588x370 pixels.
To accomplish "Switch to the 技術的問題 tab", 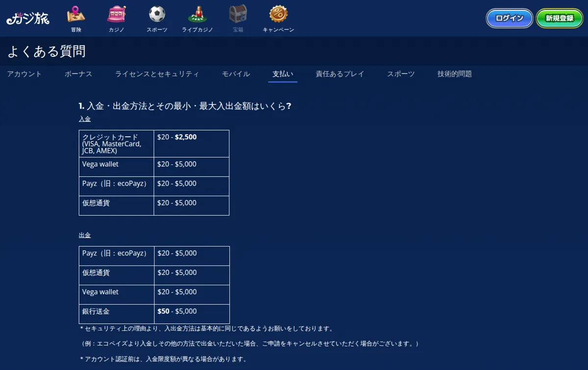I will 455,74.
